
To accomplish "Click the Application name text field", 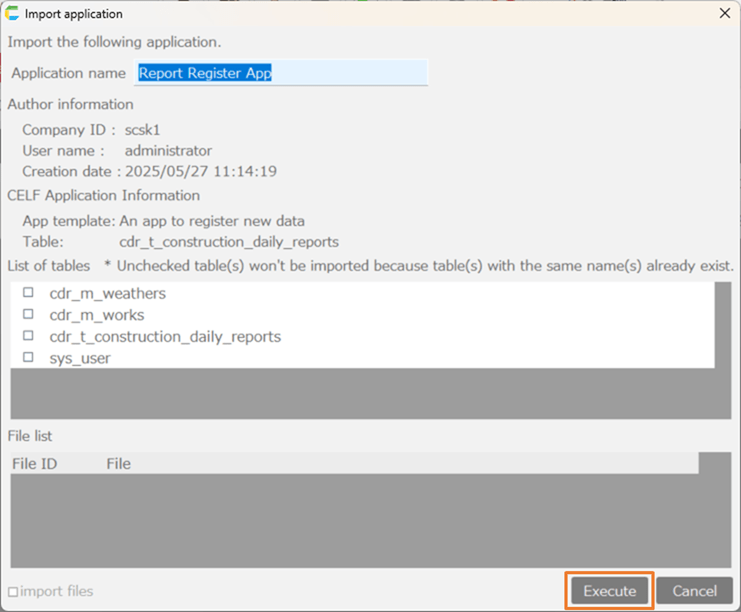I will 281,73.
